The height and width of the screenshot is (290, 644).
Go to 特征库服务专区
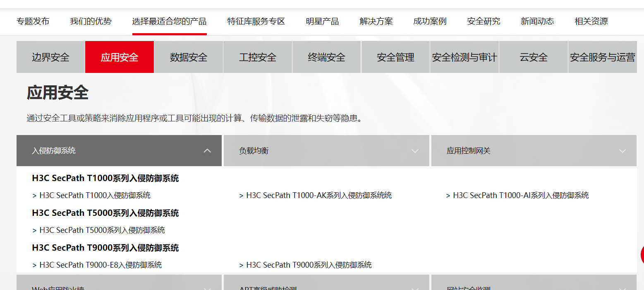tap(256, 21)
